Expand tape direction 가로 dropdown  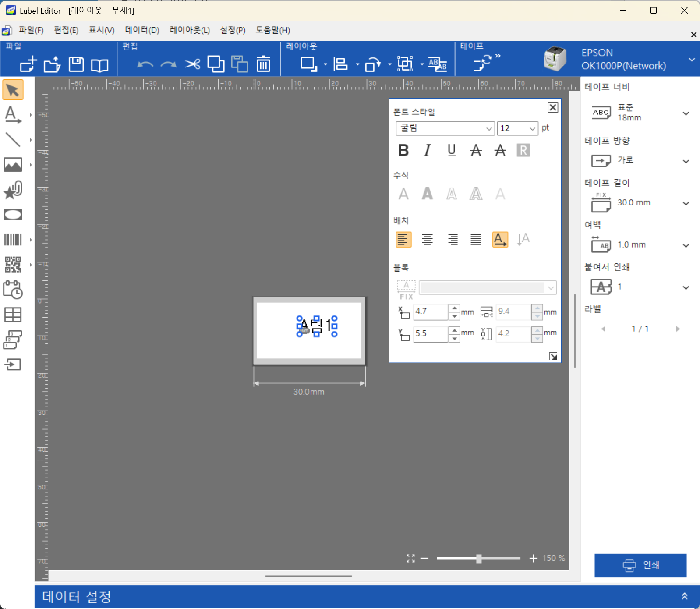(686, 161)
